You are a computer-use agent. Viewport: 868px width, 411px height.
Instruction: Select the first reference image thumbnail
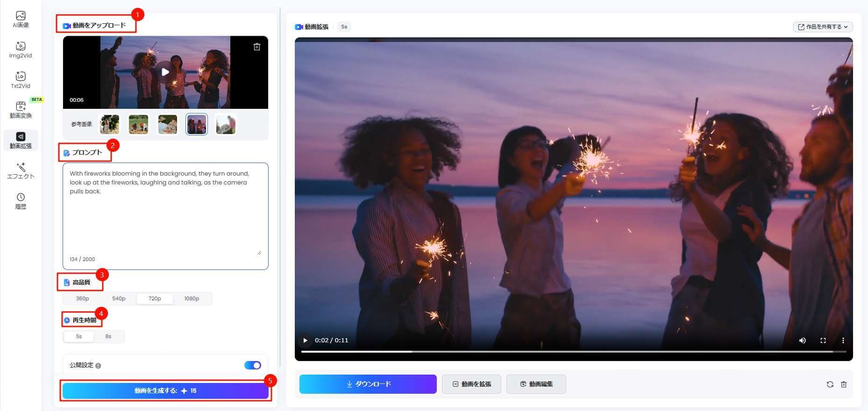(110, 124)
